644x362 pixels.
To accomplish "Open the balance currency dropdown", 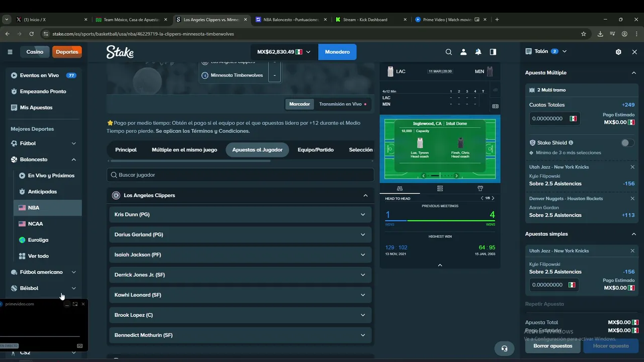I will tap(284, 52).
